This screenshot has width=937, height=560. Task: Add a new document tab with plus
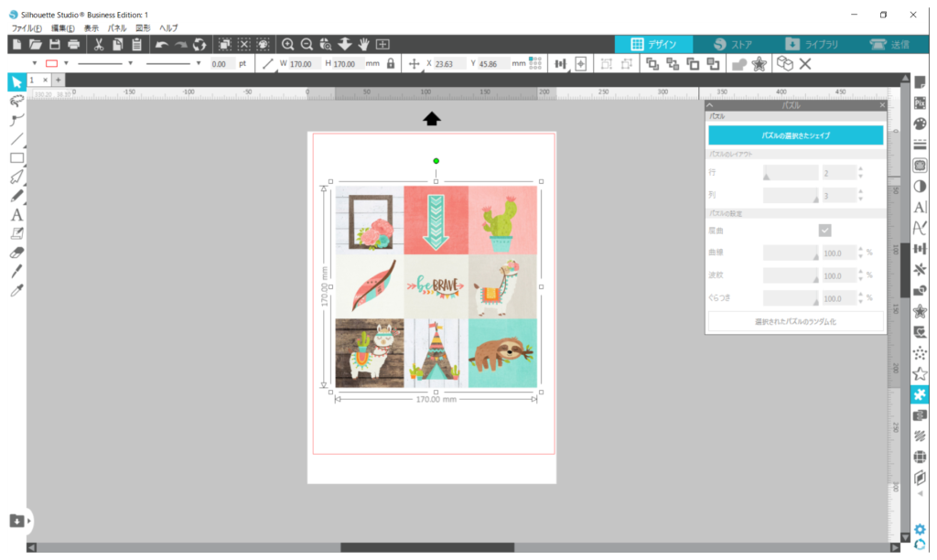pos(58,81)
